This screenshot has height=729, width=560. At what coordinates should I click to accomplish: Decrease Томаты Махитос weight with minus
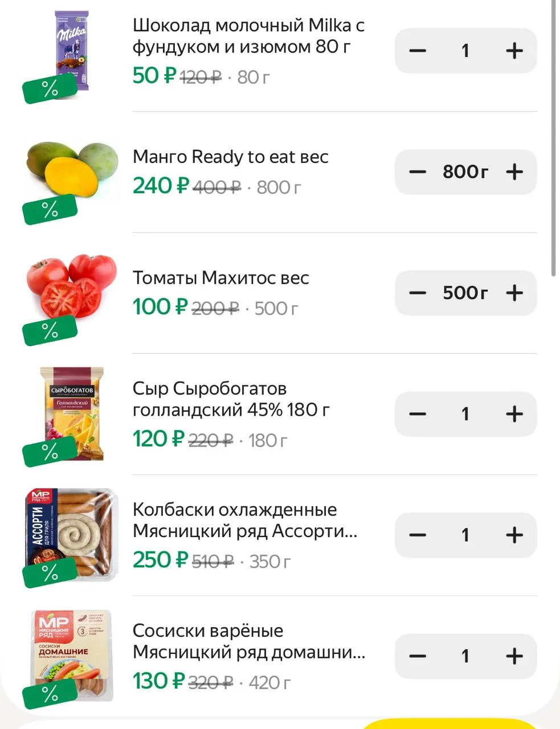click(x=418, y=293)
